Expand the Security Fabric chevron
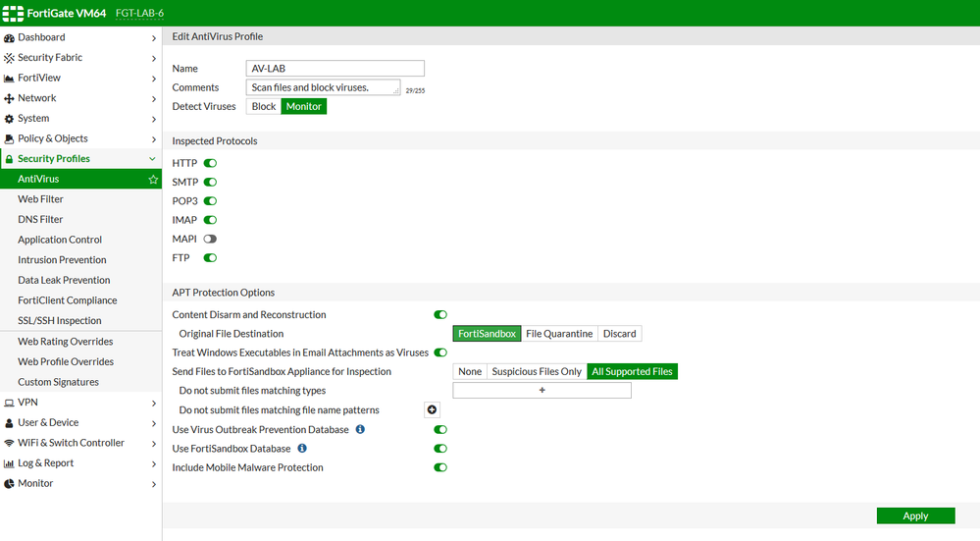This screenshot has height=541, width=980. (154, 58)
